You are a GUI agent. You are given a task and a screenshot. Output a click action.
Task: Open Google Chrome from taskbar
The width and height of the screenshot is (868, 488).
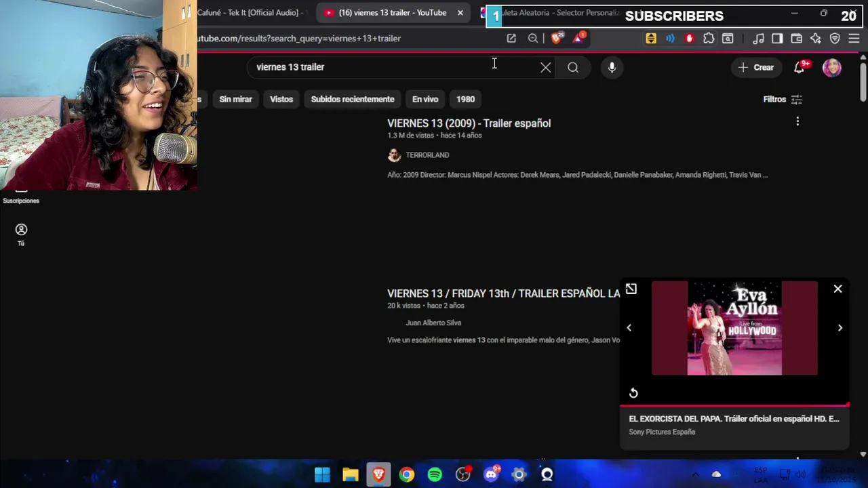pyautogui.click(x=406, y=474)
